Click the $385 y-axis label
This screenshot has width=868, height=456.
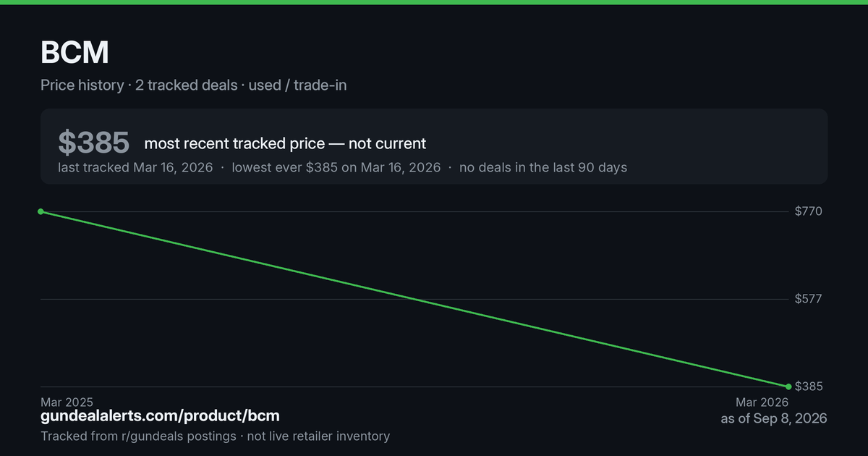pyautogui.click(x=809, y=387)
